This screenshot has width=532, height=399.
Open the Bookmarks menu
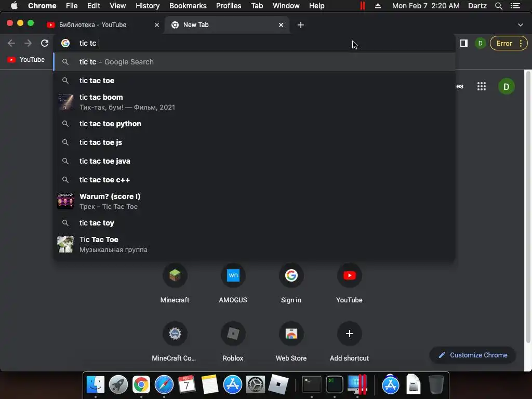coord(188,6)
